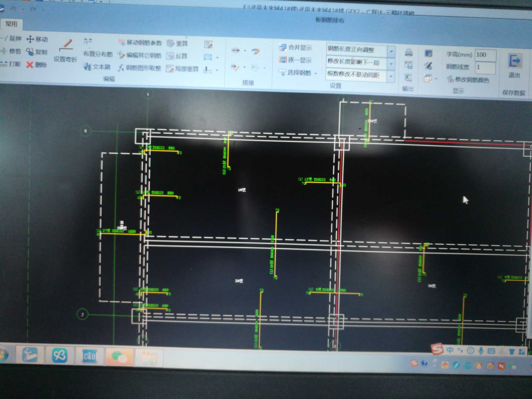Viewport: 532px width, 399px height.
Task: Select the 移动 (move) tool
Action: [x=37, y=39]
